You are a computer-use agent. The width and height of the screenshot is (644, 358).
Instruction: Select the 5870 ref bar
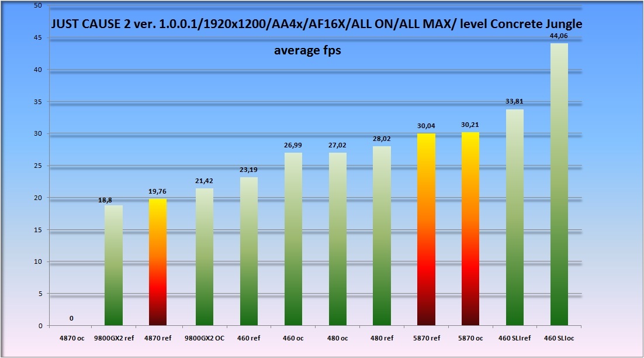pos(427,229)
